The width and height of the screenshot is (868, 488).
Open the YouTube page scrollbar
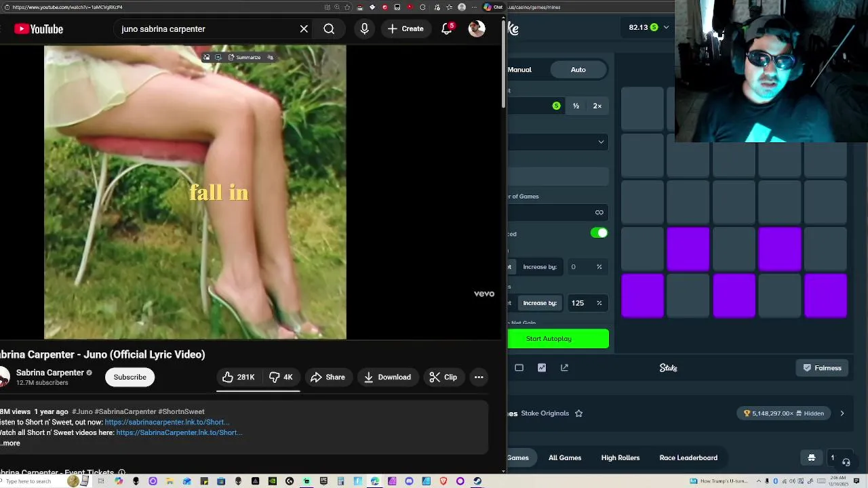[x=503, y=64]
